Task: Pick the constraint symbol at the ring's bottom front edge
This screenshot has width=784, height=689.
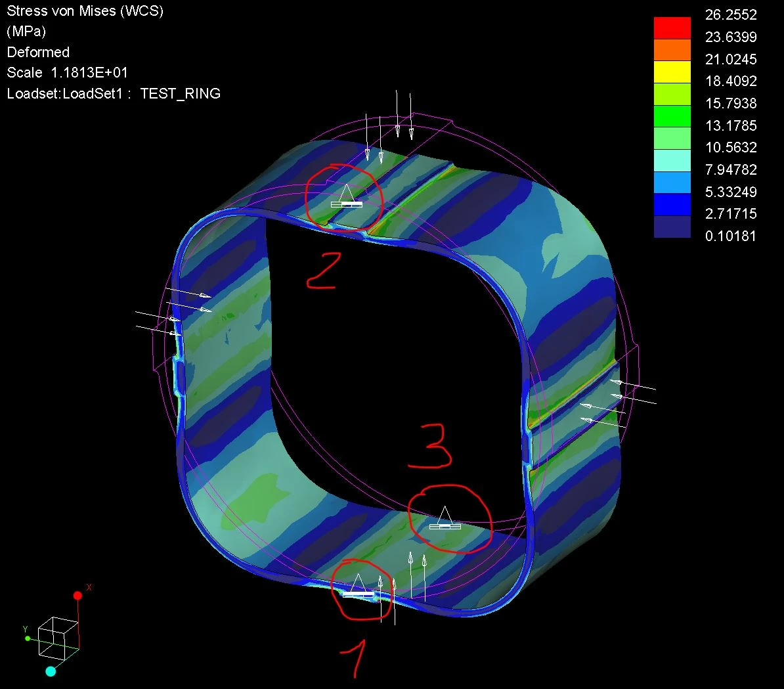Action: coord(358,585)
